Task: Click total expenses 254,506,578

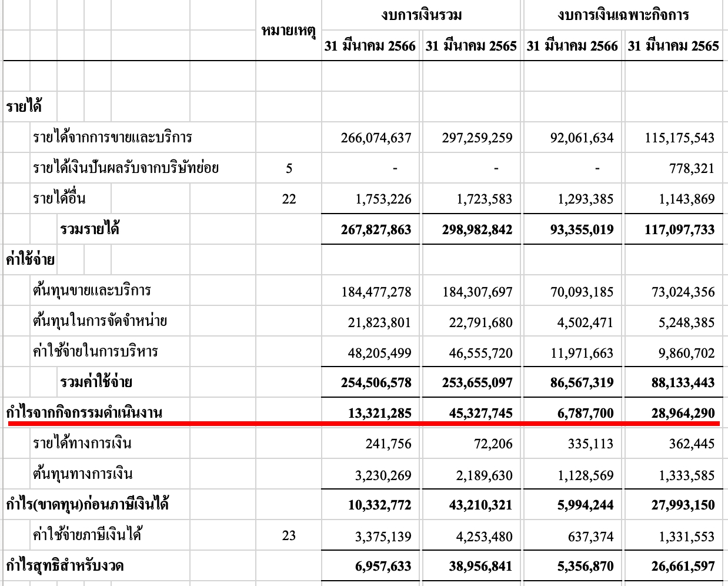Action: 376,382
